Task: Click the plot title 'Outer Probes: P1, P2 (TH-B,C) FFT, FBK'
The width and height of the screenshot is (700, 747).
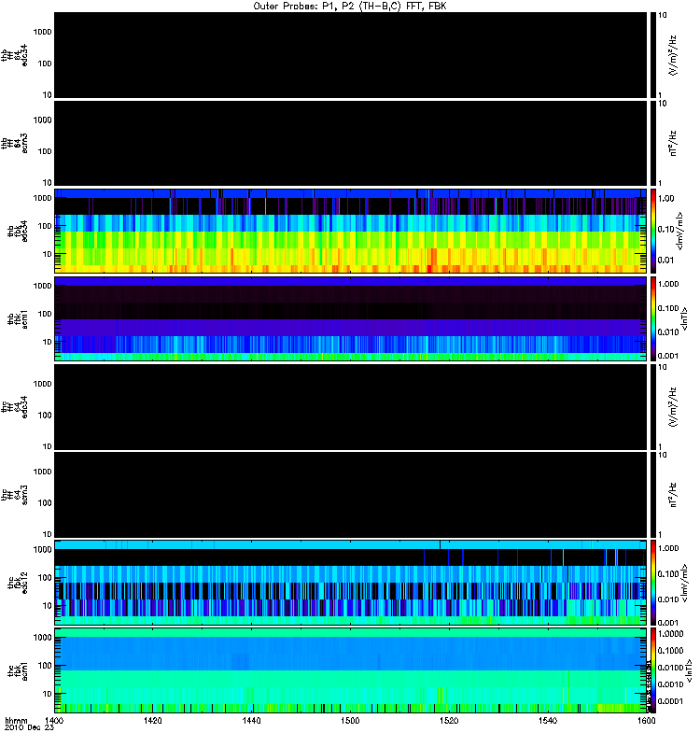Action: [350, 7]
